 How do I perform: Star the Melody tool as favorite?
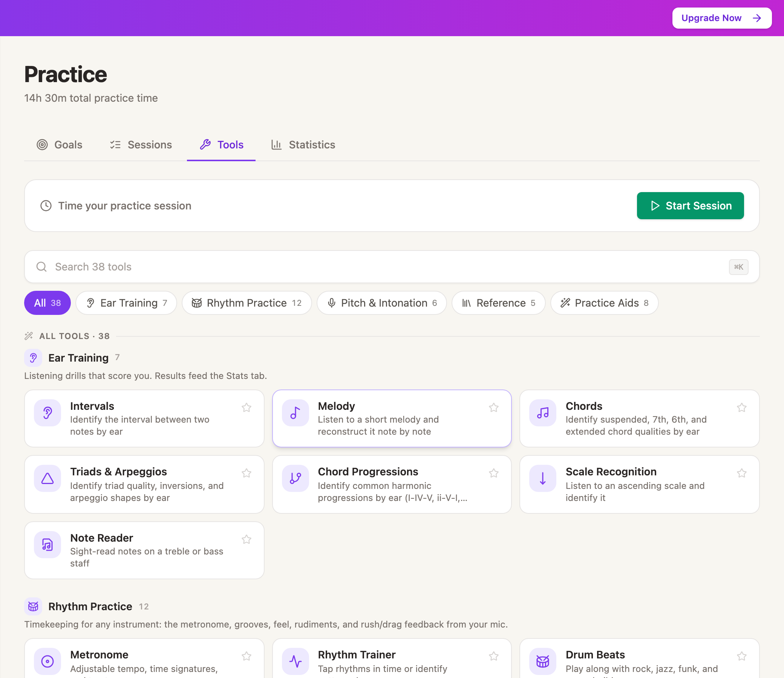pos(494,408)
